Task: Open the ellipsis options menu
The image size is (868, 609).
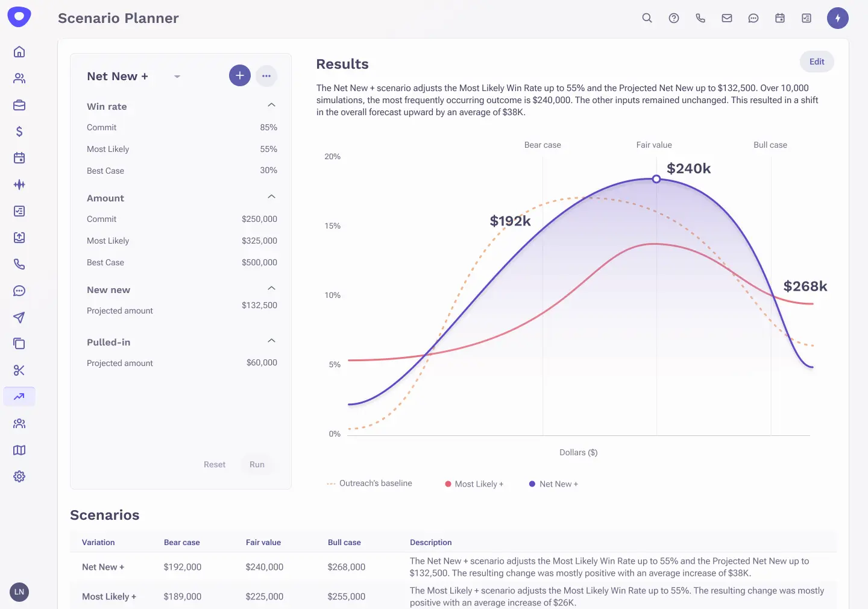Action: click(x=266, y=75)
